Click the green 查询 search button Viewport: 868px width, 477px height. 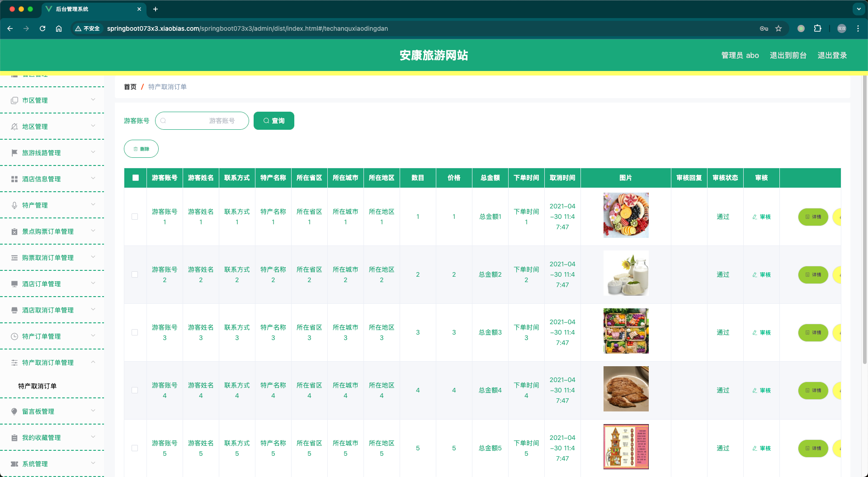(x=274, y=121)
